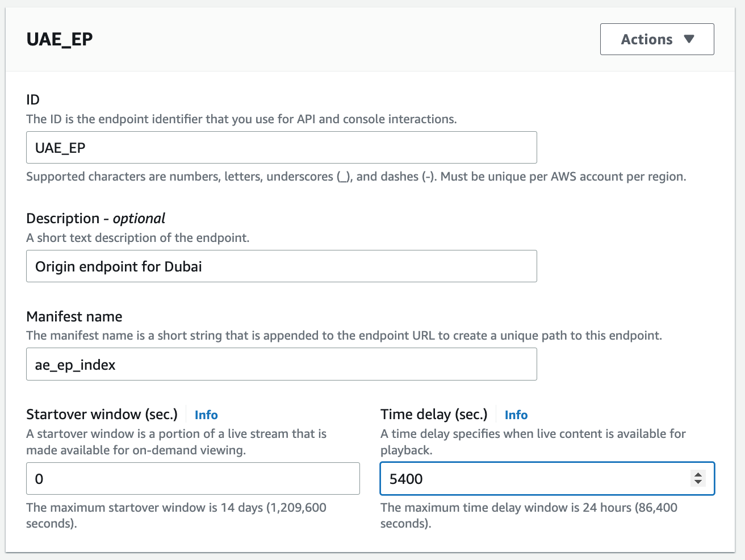Expand the Actions dropdown chevron
This screenshot has height=560, width=745.
click(x=690, y=39)
